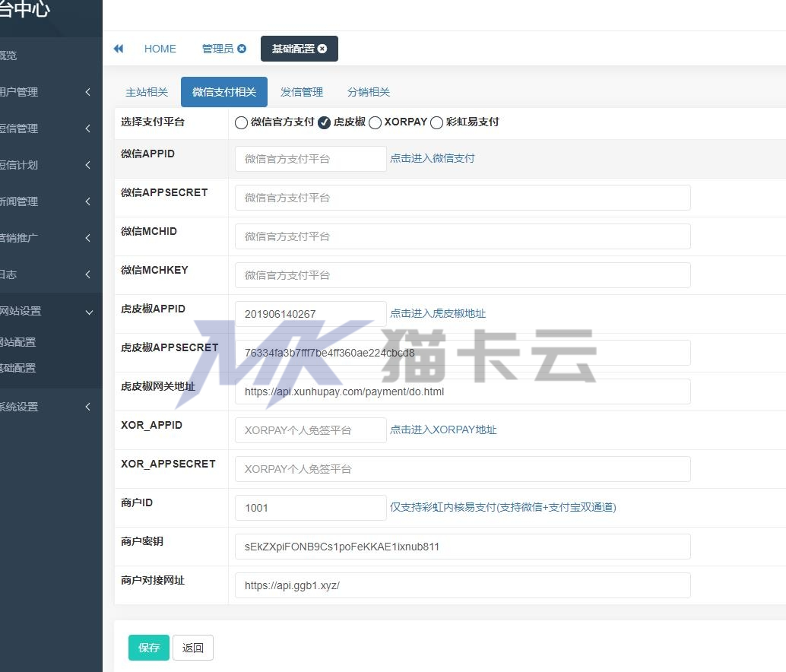Open the 发信管理 settings tab
The image size is (786, 672).
[301, 92]
